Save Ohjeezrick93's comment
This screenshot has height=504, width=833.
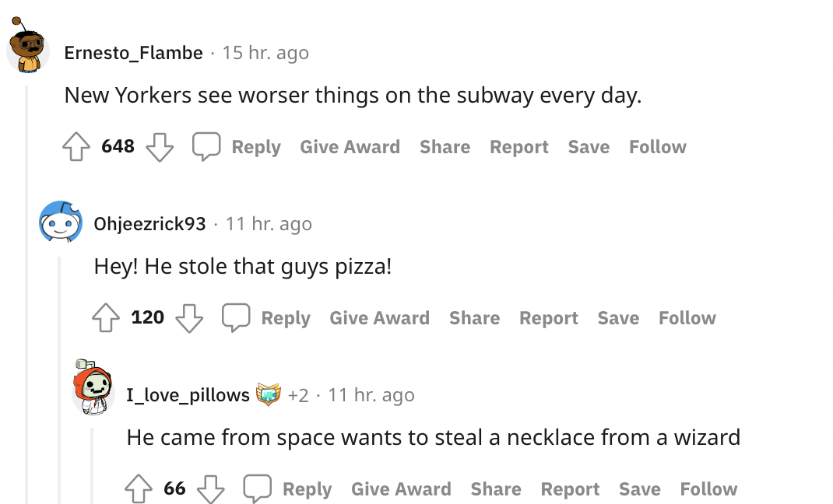618,318
